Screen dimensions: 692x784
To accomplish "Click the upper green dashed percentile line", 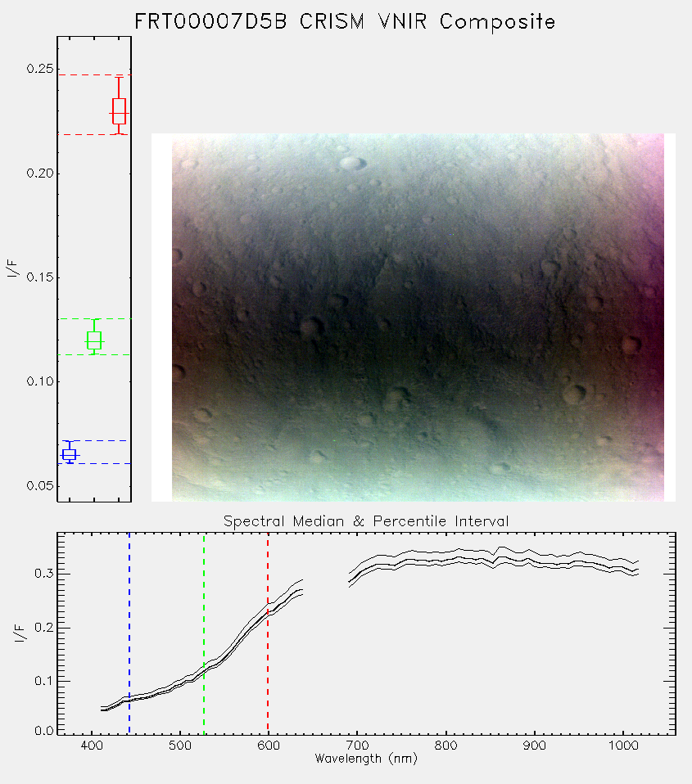I will pos(94,318).
